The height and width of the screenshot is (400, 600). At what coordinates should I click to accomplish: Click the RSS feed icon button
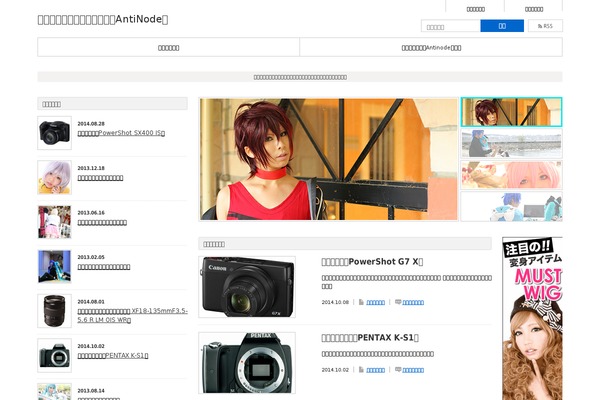(545, 26)
